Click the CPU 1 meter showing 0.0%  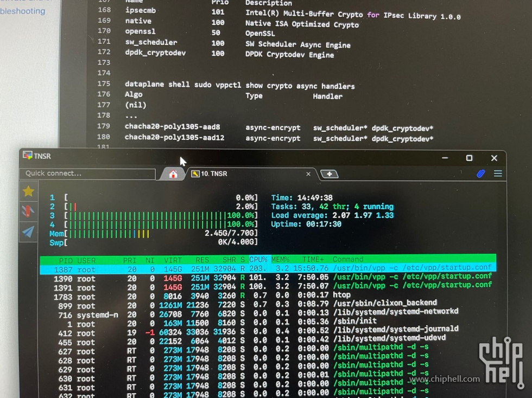(154, 197)
